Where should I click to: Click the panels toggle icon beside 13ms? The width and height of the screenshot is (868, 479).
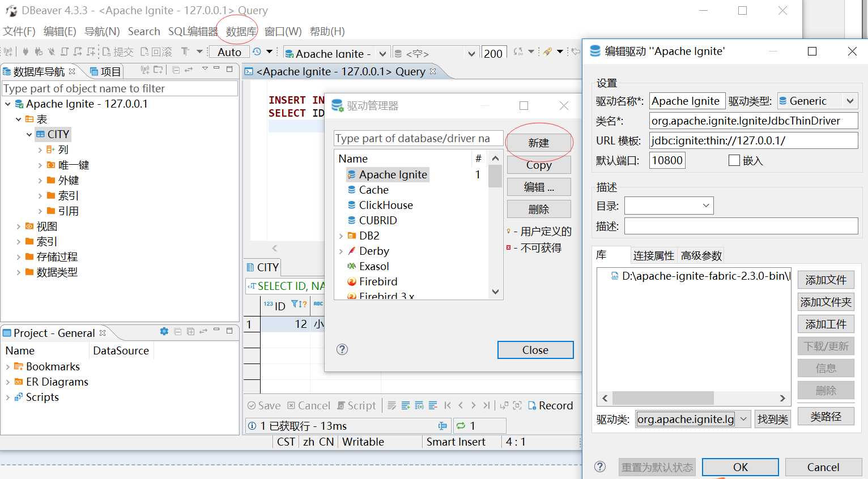[x=442, y=426]
